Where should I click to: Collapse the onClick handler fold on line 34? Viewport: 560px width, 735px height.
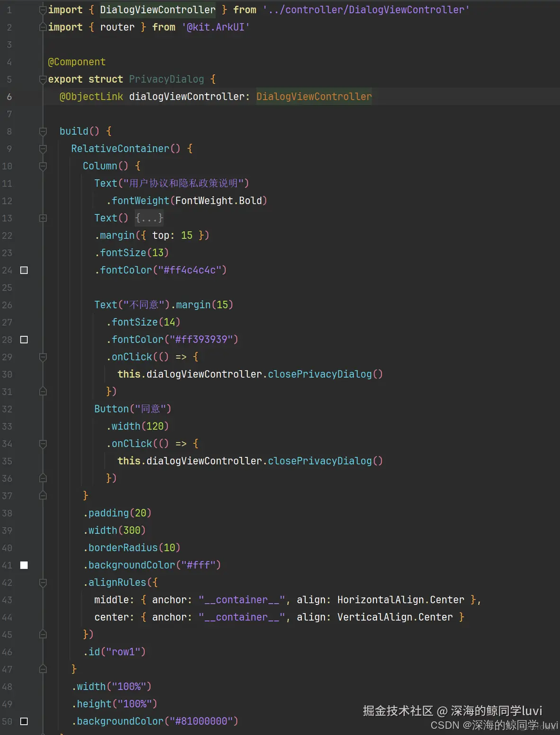click(x=43, y=444)
